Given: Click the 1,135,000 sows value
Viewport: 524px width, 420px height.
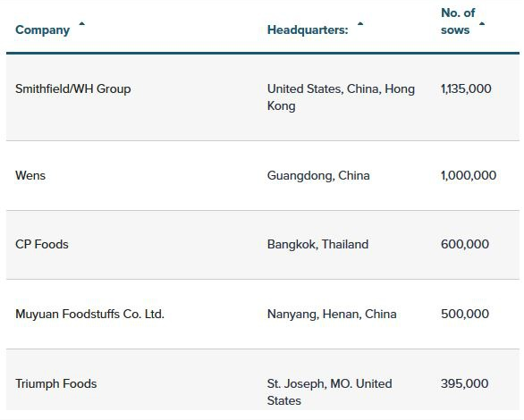Looking at the screenshot, I should pyautogui.click(x=466, y=88).
